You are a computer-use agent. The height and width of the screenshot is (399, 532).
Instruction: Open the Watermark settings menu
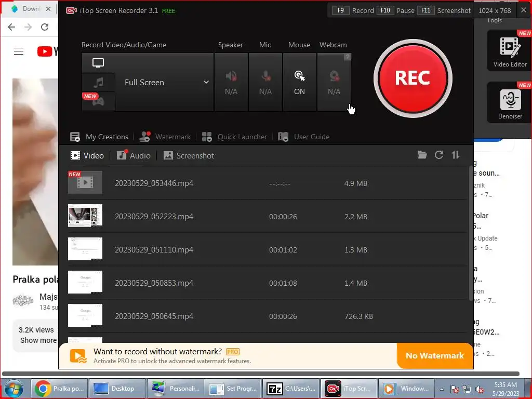pyautogui.click(x=165, y=137)
